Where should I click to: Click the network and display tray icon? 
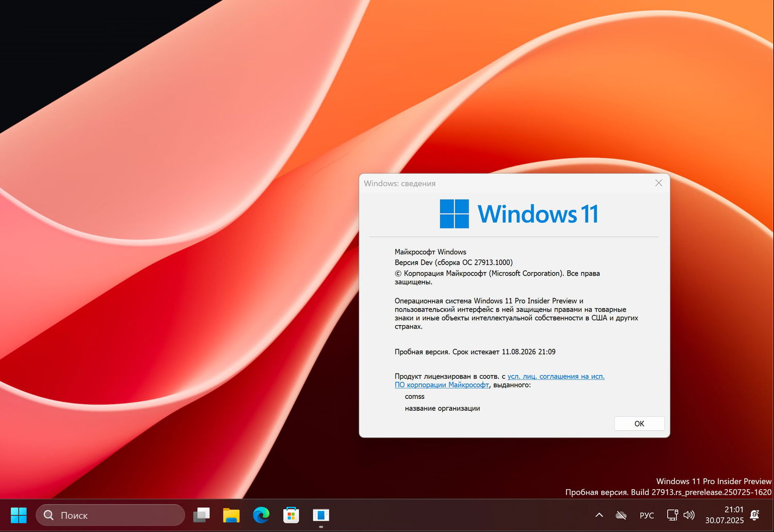671,514
